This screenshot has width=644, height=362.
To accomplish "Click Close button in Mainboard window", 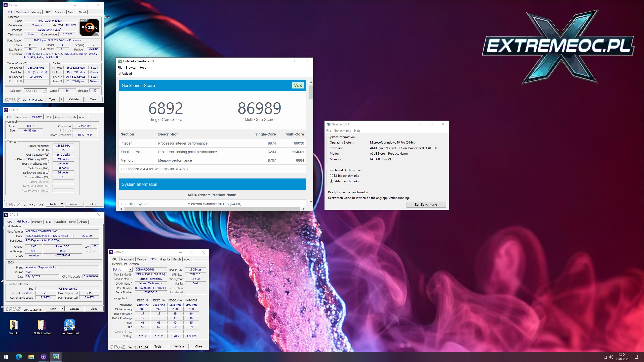I will click(x=94, y=309).
